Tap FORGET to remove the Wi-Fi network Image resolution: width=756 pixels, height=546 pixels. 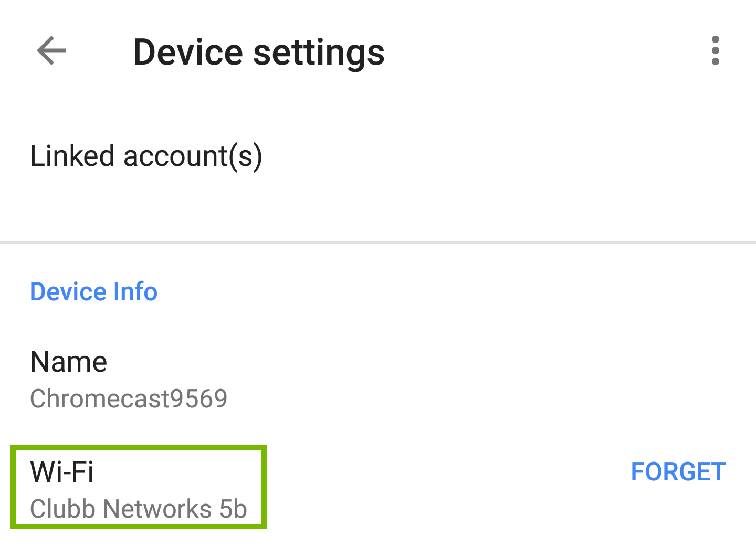[678, 472]
